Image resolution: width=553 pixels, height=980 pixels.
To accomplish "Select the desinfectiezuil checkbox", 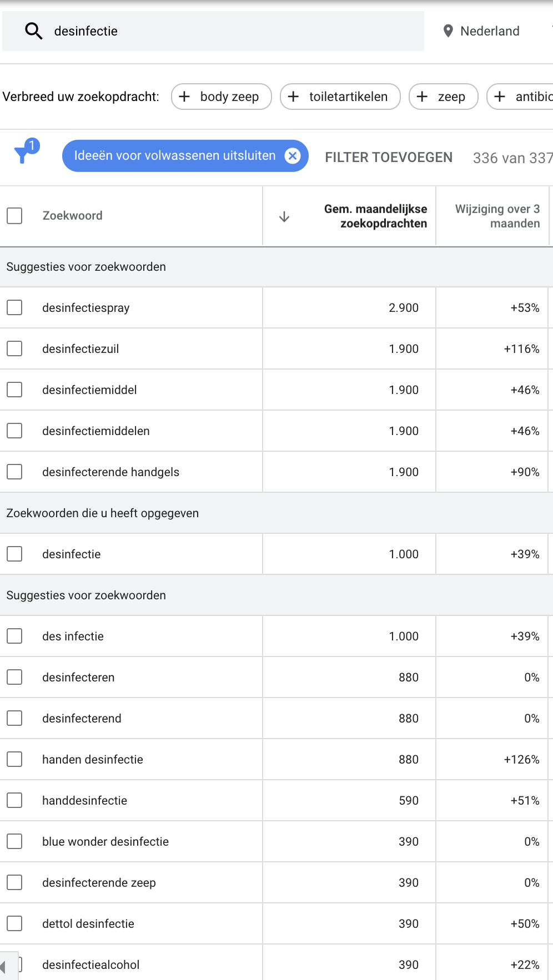I will pyautogui.click(x=14, y=348).
